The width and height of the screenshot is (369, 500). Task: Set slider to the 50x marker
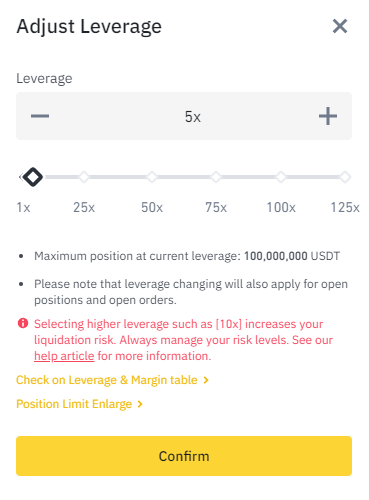(x=152, y=177)
